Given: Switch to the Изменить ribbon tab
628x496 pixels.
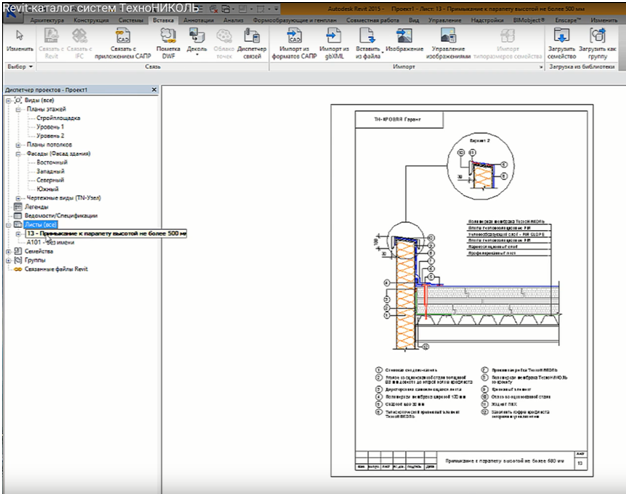Looking at the screenshot, I should pos(604,20).
